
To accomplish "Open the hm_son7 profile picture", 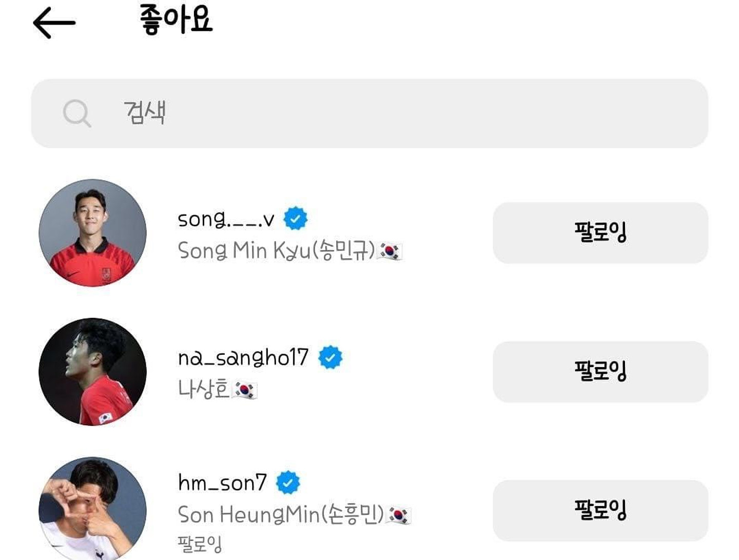I will pyautogui.click(x=92, y=509).
